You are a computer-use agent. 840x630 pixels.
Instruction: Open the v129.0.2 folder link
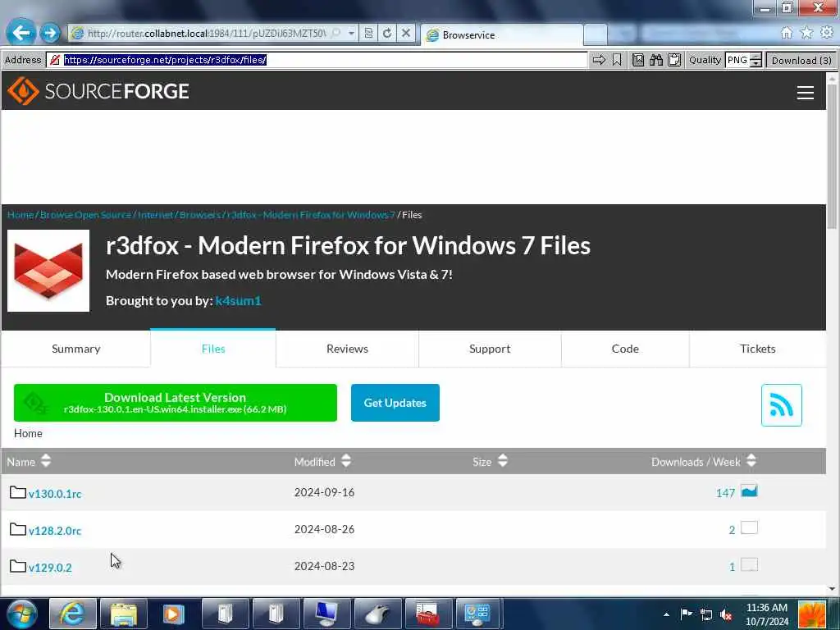[x=50, y=568]
